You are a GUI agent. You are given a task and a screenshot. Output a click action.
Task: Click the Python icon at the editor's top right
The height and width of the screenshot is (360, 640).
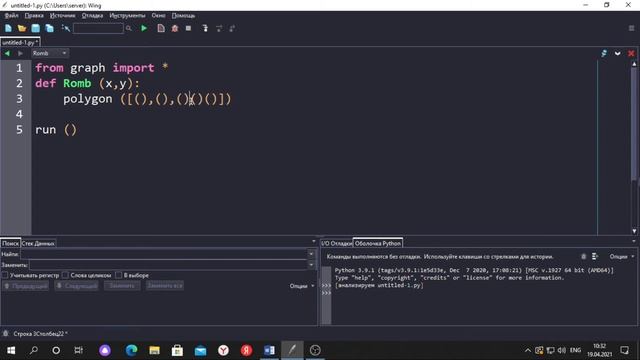(604, 53)
